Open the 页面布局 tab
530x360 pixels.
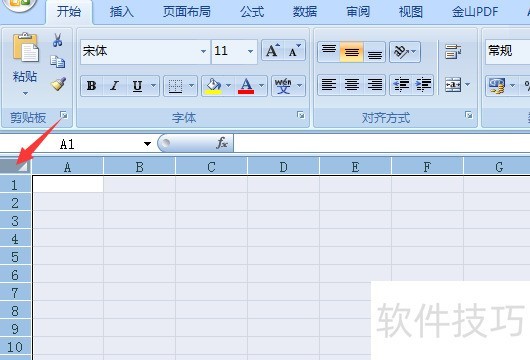pyautogui.click(x=187, y=12)
